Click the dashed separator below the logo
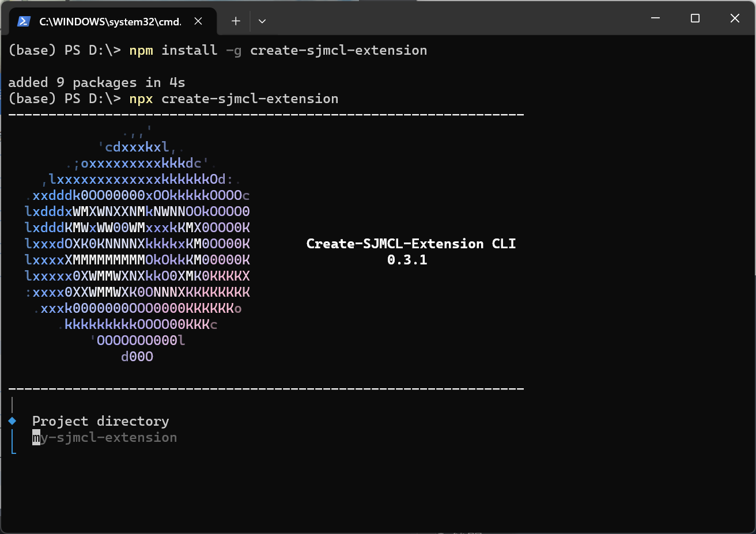 point(266,389)
